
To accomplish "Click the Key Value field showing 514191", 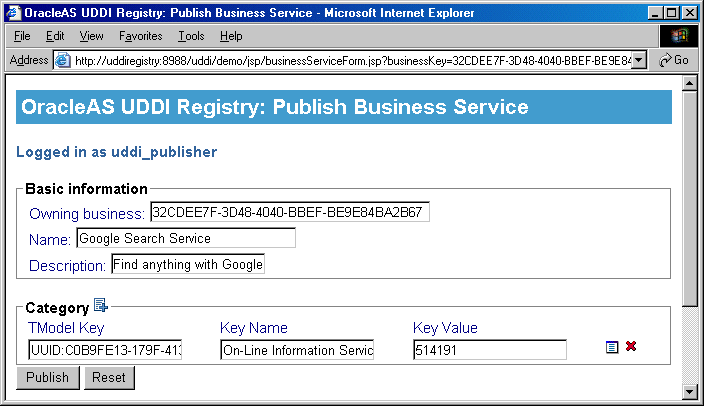I will click(x=490, y=349).
